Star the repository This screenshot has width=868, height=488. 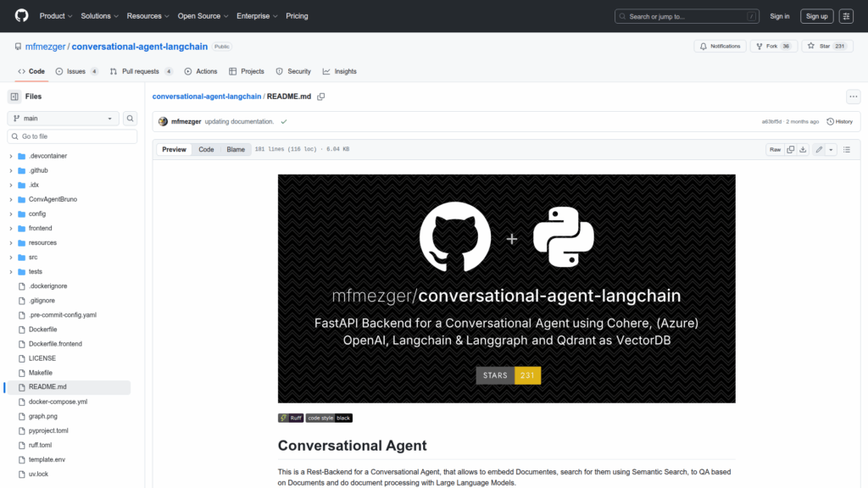827,47
